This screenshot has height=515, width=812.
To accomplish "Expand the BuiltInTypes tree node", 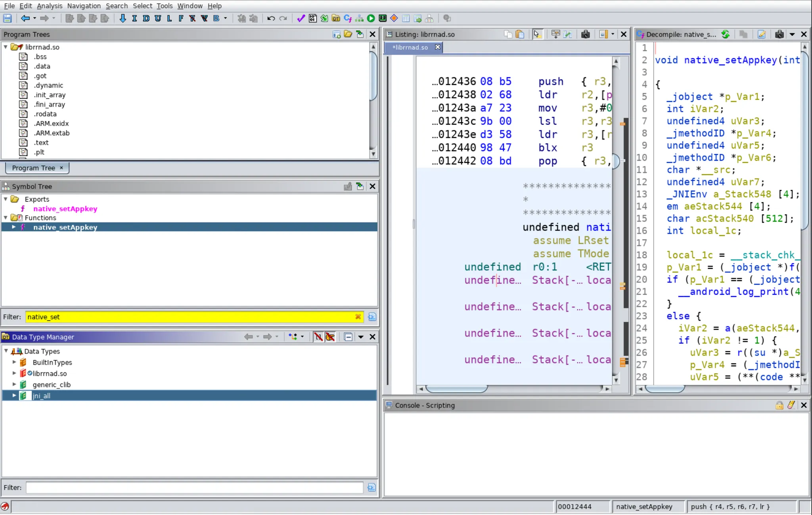I will point(14,362).
